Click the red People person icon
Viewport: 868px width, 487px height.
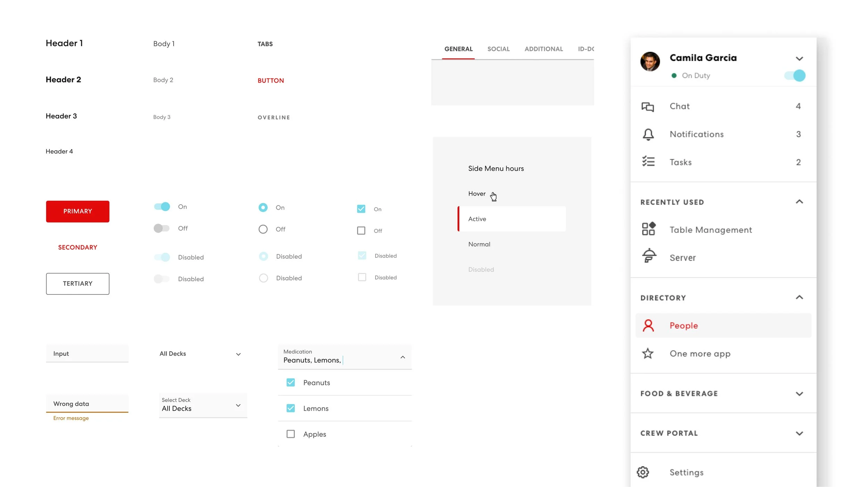pos(648,326)
